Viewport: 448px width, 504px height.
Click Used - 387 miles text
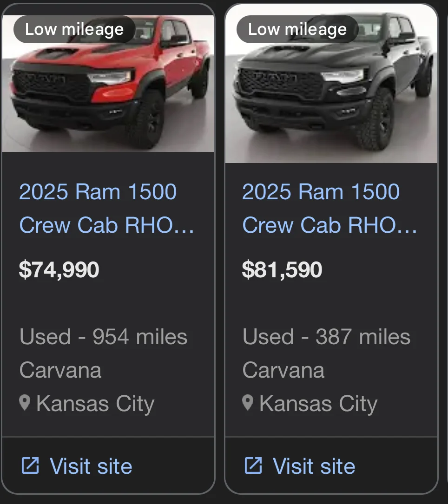coord(326,336)
